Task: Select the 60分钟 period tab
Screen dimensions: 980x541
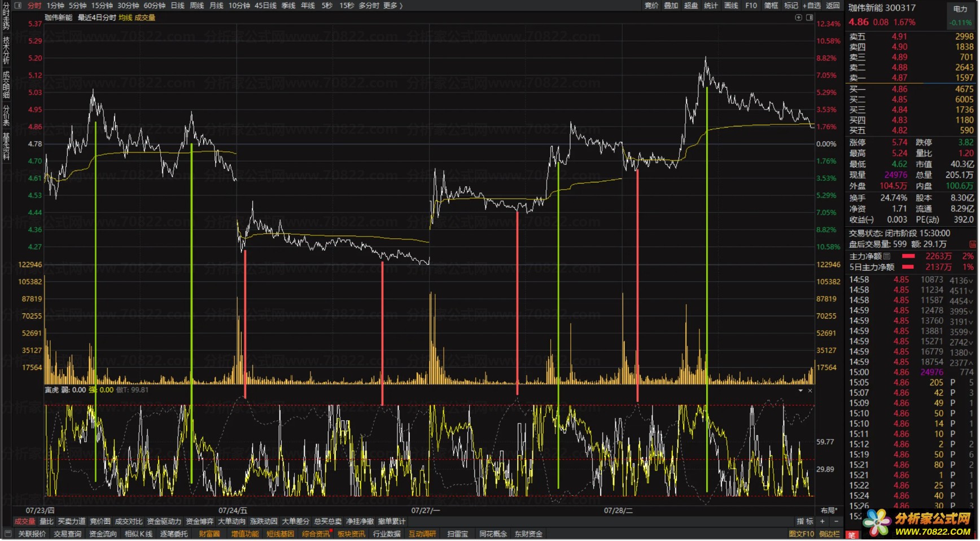Action: pyautogui.click(x=154, y=6)
